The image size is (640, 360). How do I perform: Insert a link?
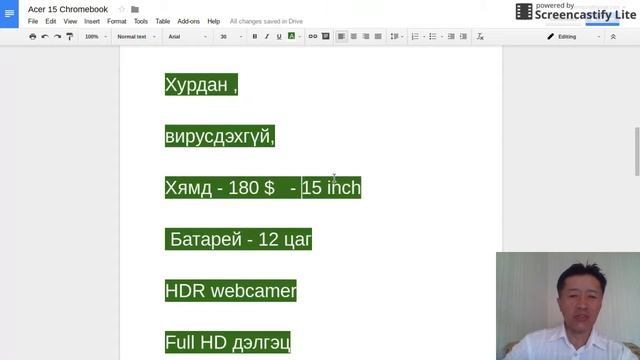point(313,37)
